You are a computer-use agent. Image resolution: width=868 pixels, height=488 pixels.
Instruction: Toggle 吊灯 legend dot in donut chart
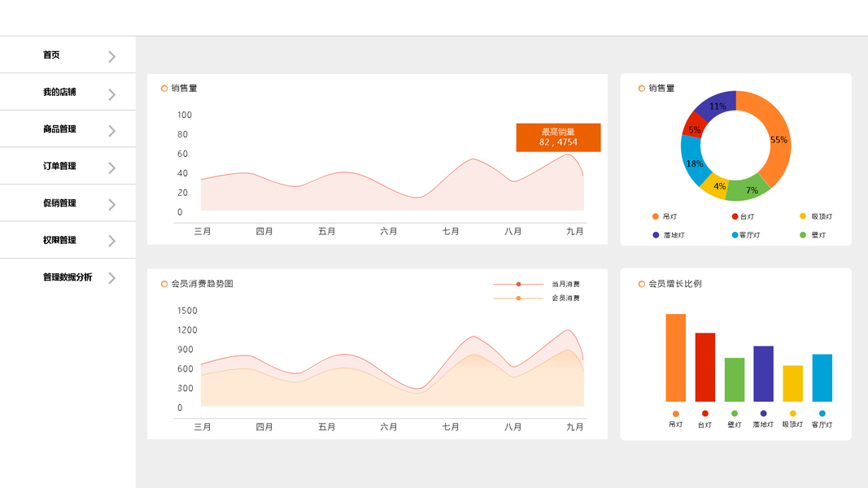[x=656, y=216]
